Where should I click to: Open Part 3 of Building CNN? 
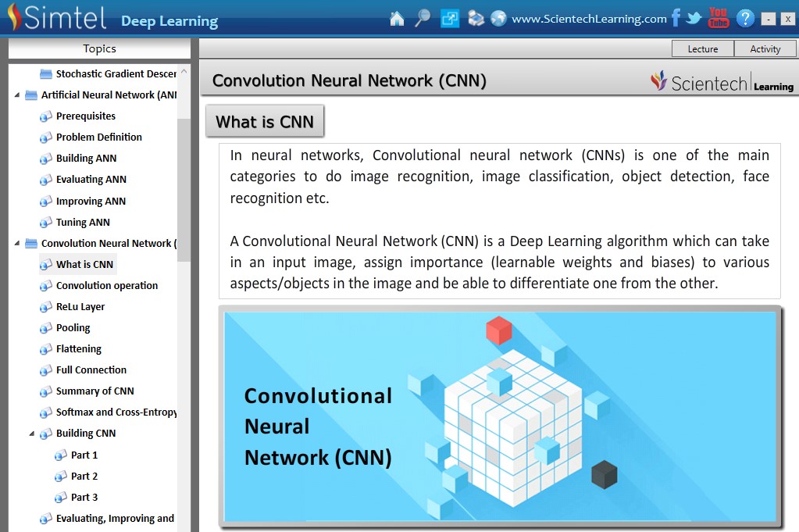pyautogui.click(x=84, y=498)
